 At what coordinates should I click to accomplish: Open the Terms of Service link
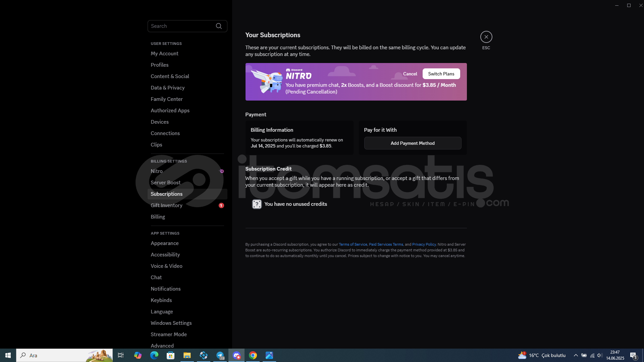pyautogui.click(x=353, y=244)
